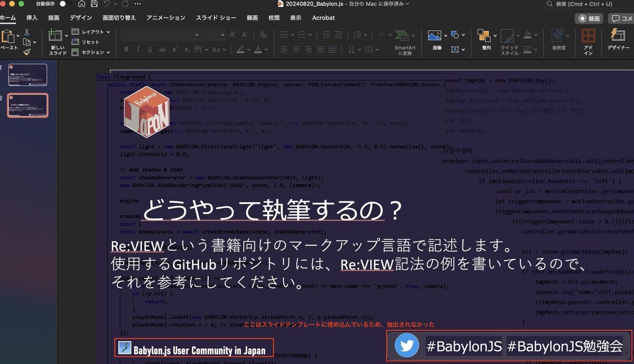Switch to the アニメーション tab

coord(166,17)
